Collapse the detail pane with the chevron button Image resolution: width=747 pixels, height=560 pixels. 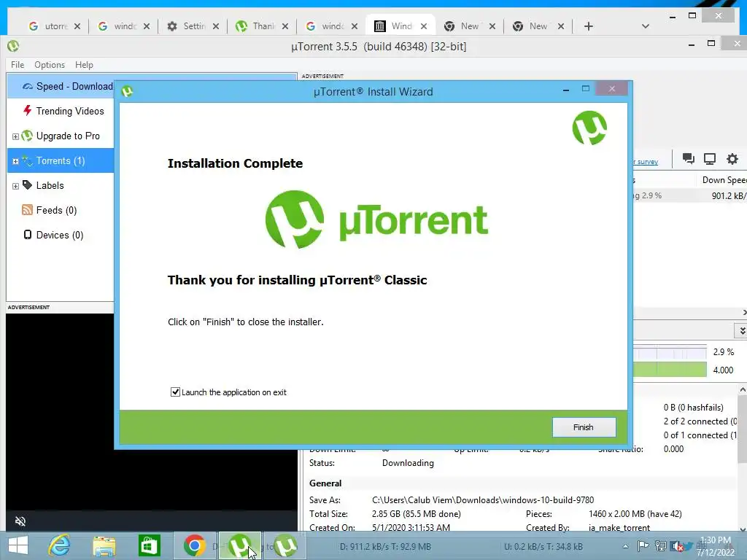point(741,330)
